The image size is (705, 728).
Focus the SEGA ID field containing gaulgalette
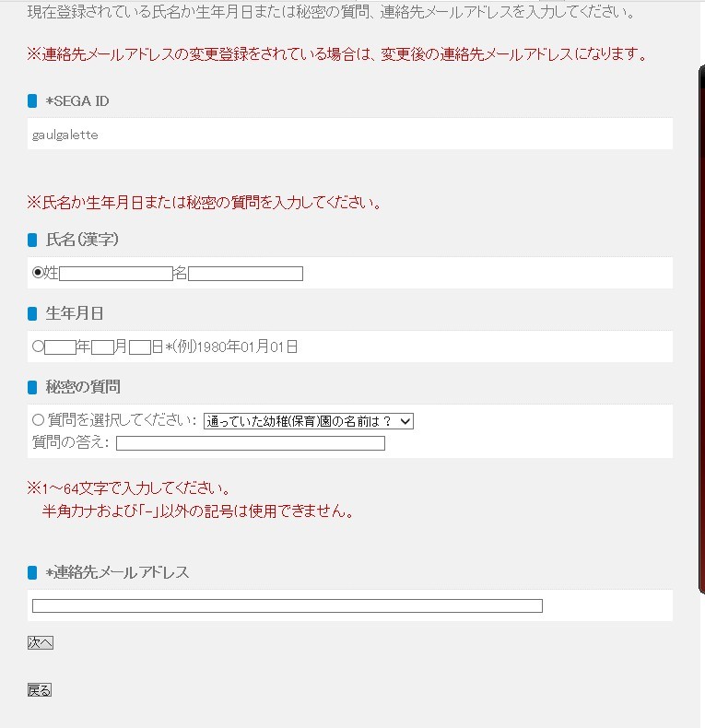(350, 135)
